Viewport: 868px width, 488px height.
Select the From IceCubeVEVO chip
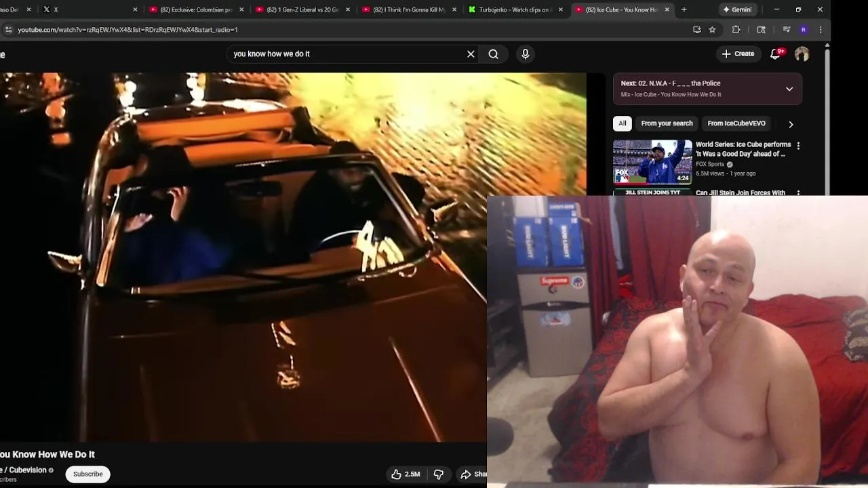point(736,123)
